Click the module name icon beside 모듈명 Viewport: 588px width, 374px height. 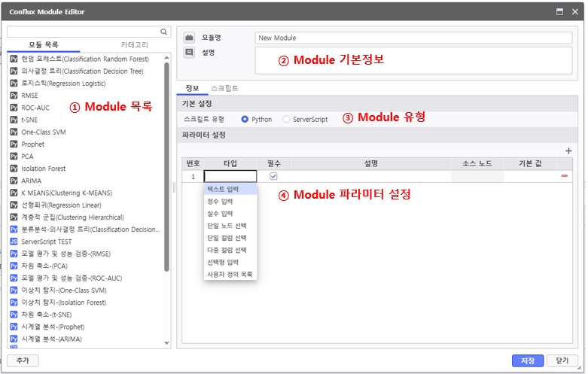(189, 38)
